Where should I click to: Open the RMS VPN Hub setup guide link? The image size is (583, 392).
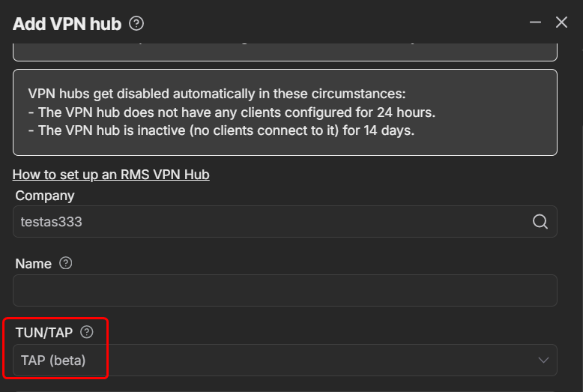[111, 175]
